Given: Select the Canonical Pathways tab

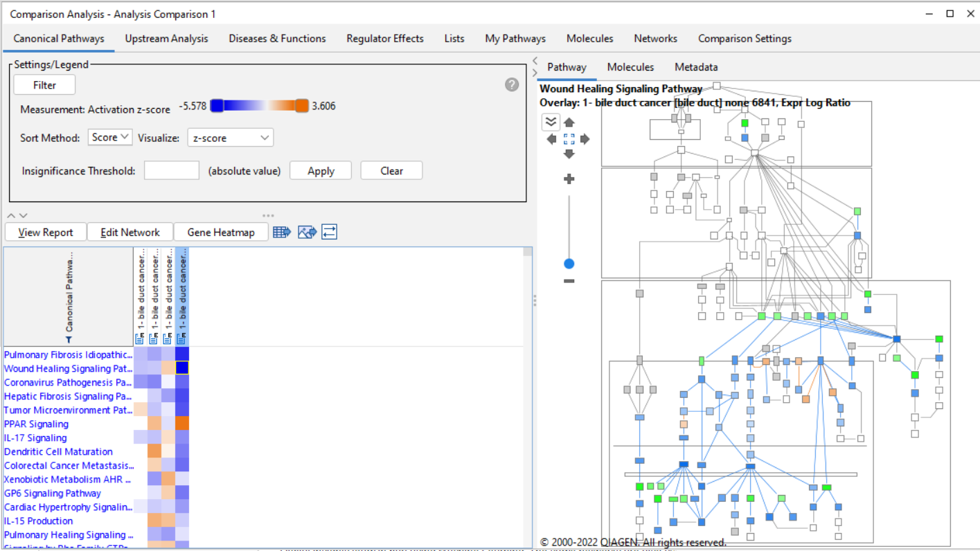Looking at the screenshot, I should click(x=59, y=39).
